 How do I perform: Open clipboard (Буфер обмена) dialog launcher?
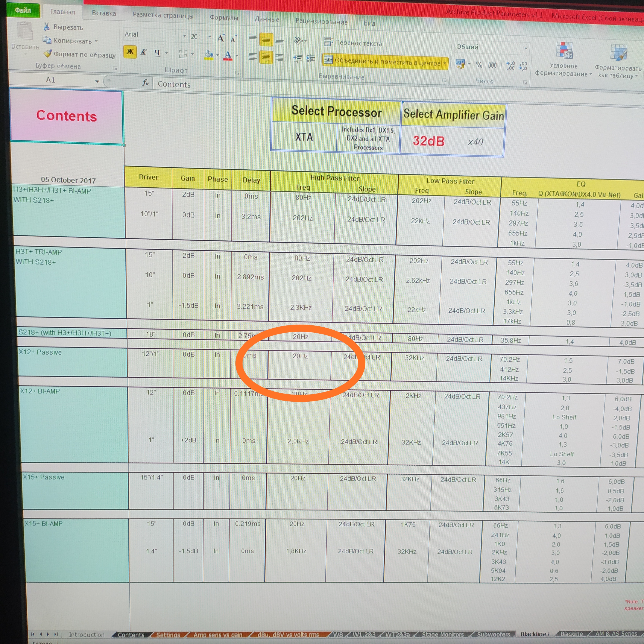[115, 68]
